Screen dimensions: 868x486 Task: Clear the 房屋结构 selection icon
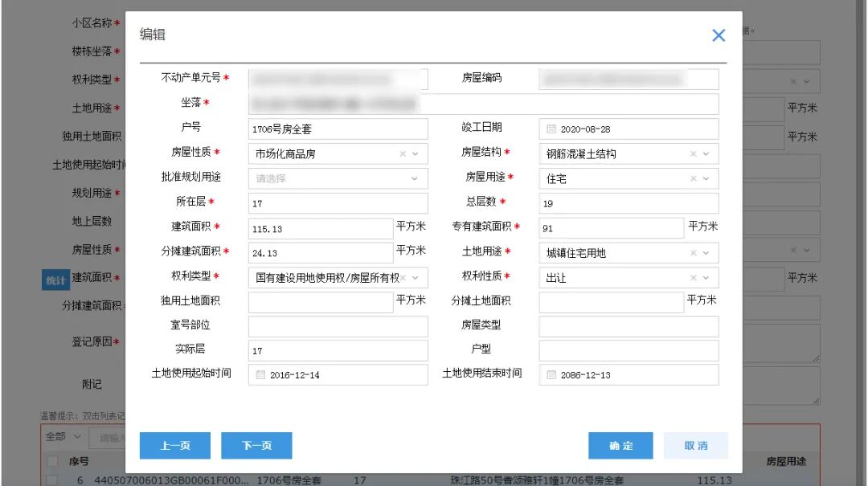(x=693, y=153)
